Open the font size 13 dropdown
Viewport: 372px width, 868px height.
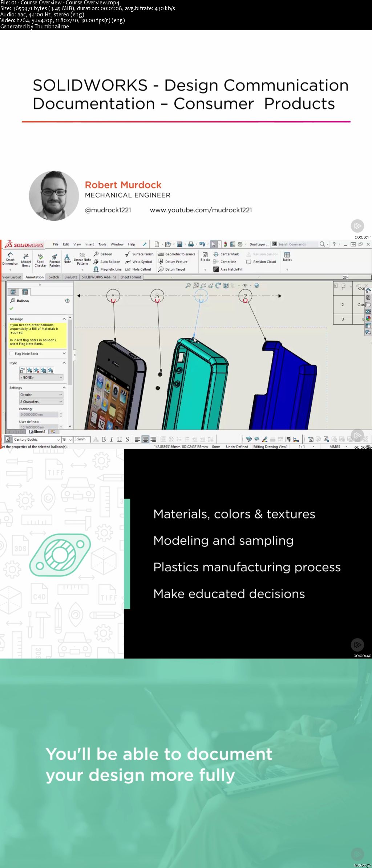(67, 439)
